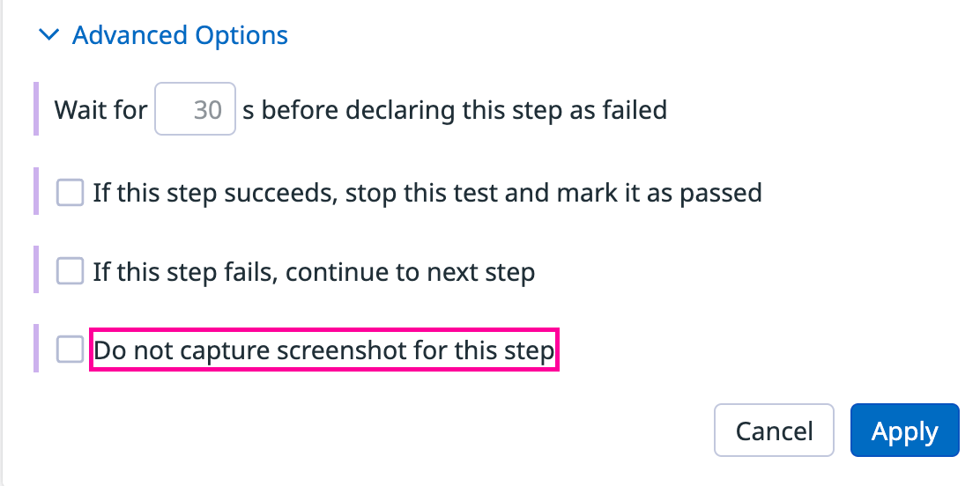Click the "Wait for" label text
This screenshot has width=980, height=486.
tap(100, 110)
